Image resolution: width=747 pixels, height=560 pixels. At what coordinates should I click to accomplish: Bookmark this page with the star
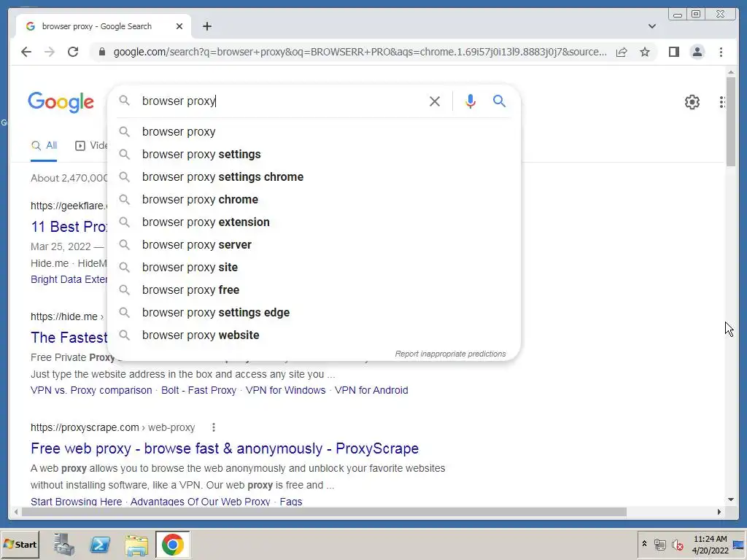[x=645, y=52]
